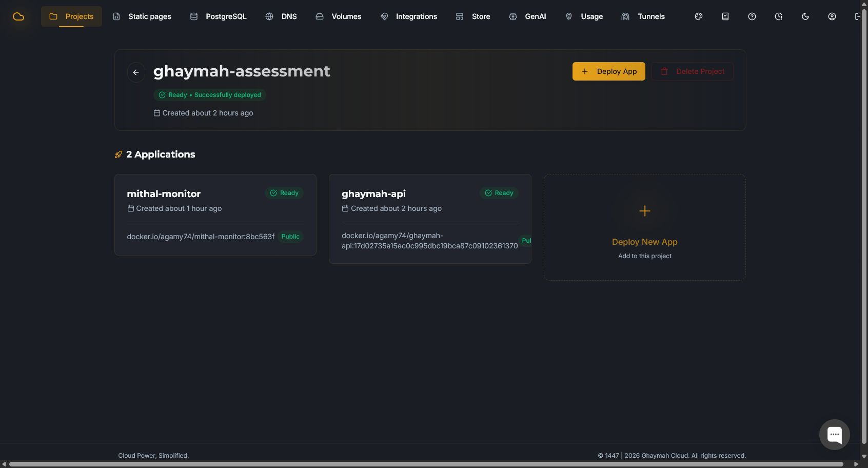Image resolution: width=868 pixels, height=468 pixels.
Task: Open the Integrations tab
Action: [409, 16]
